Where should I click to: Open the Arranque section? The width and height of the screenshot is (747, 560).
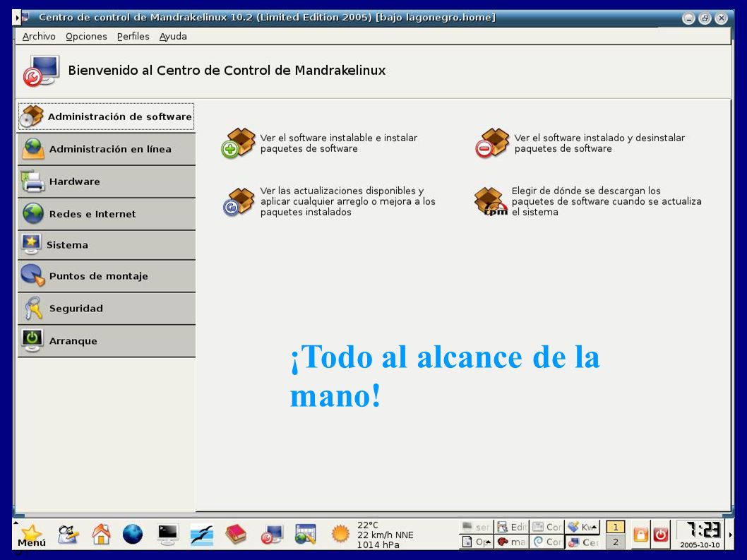tap(106, 341)
